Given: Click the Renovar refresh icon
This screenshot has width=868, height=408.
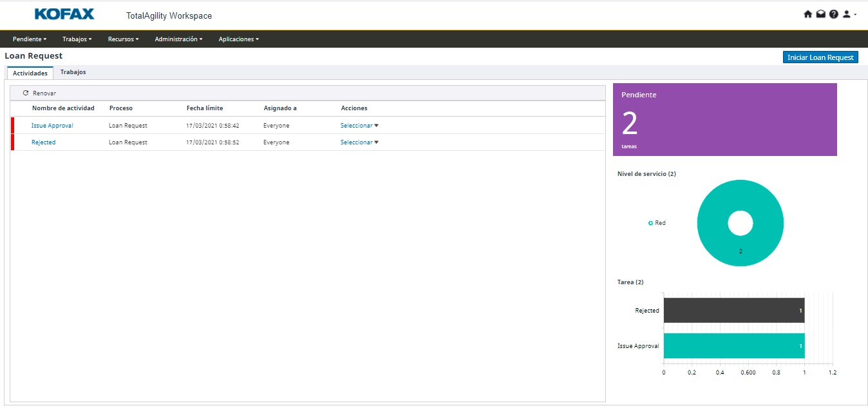Looking at the screenshot, I should coord(26,93).
